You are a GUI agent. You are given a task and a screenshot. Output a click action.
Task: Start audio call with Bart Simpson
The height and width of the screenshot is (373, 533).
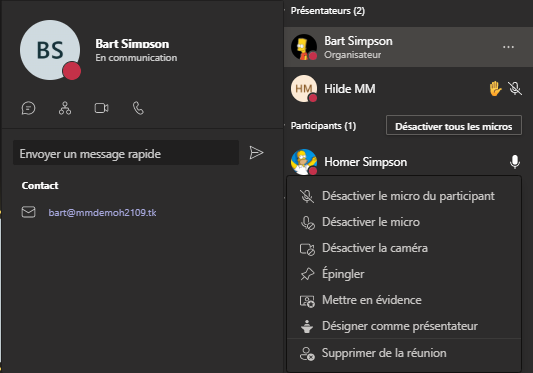pos(138,108)
